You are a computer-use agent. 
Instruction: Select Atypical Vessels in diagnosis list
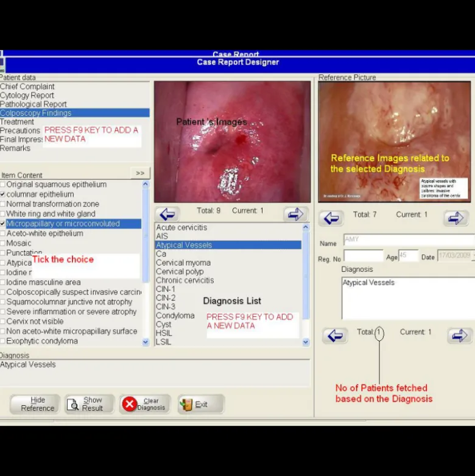(228, 245)
